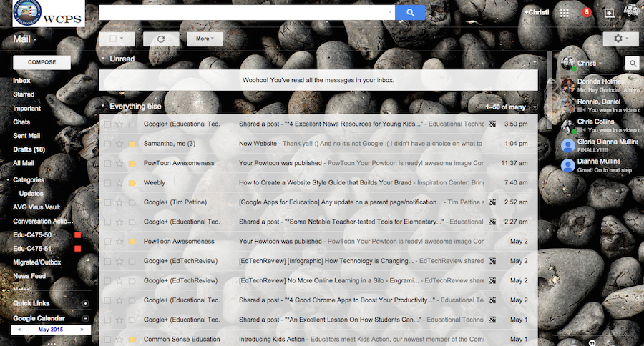Viewport: 644px width, 346px height.
Task: View the 5 red notifications badge
Action: click(587, 12)
